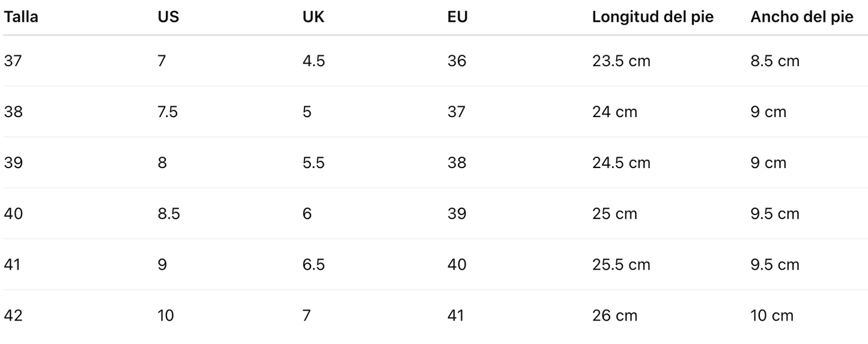
Task: Click the 26 cm foot length cell
Action: click(x=615, y=315)
